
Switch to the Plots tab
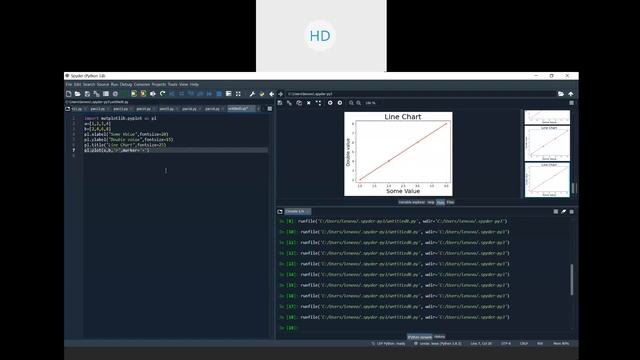[440, 202]
